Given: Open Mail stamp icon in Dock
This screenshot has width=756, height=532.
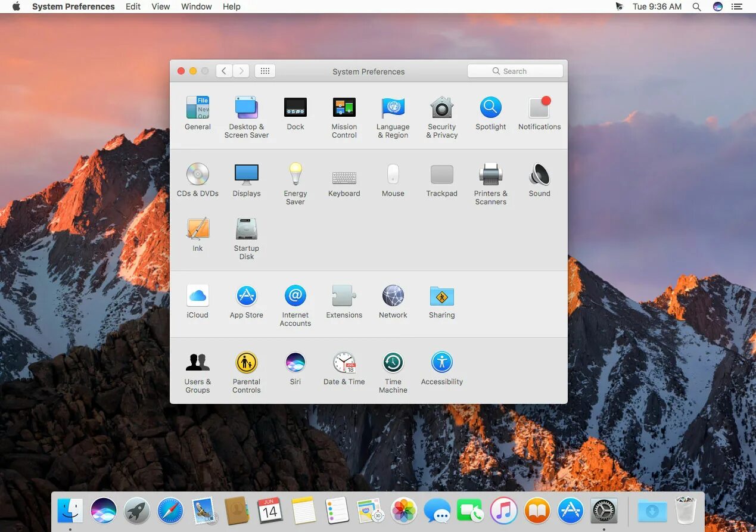Looking at the screenshot, I should tap(204, 511).
